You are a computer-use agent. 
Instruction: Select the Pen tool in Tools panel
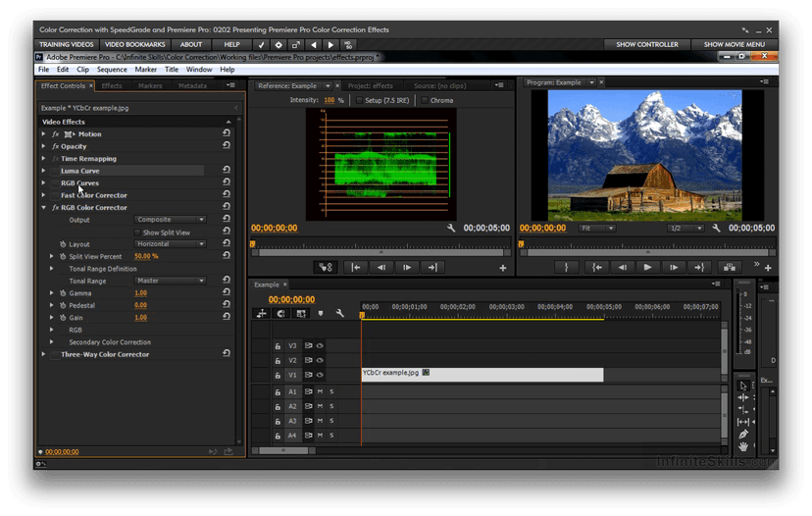[743, 435]
